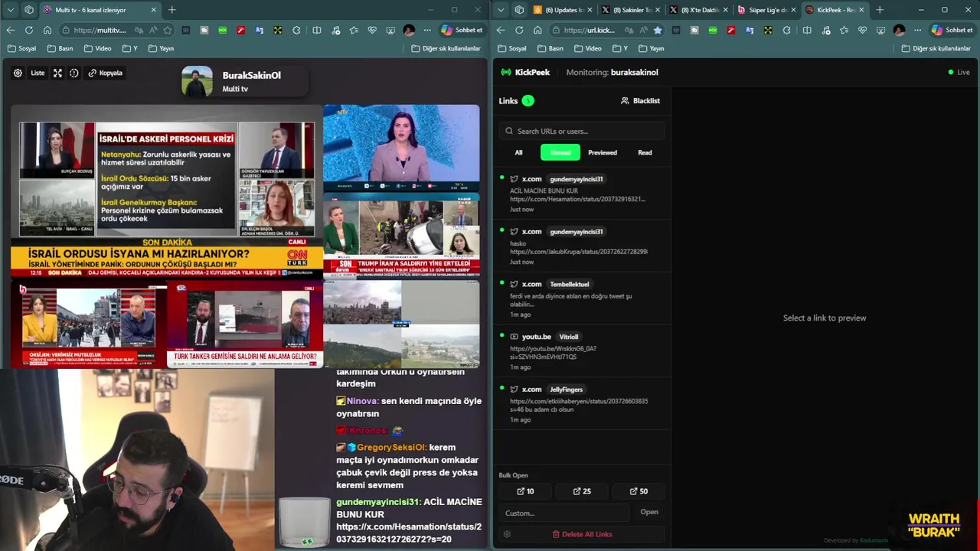Refresh the Multi tv browser page
This screenshot has width=980, height=551.
point(28,30)
